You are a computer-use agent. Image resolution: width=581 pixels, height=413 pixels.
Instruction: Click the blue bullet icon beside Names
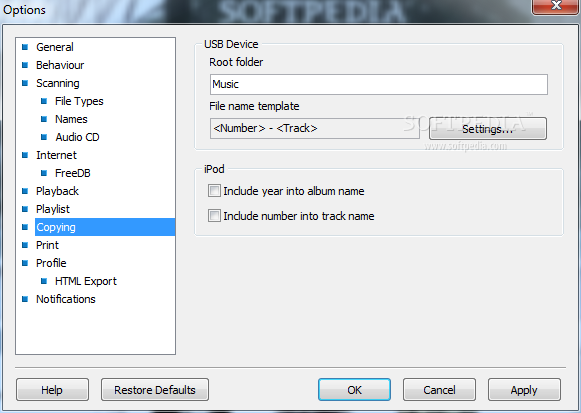click(44, 119)
